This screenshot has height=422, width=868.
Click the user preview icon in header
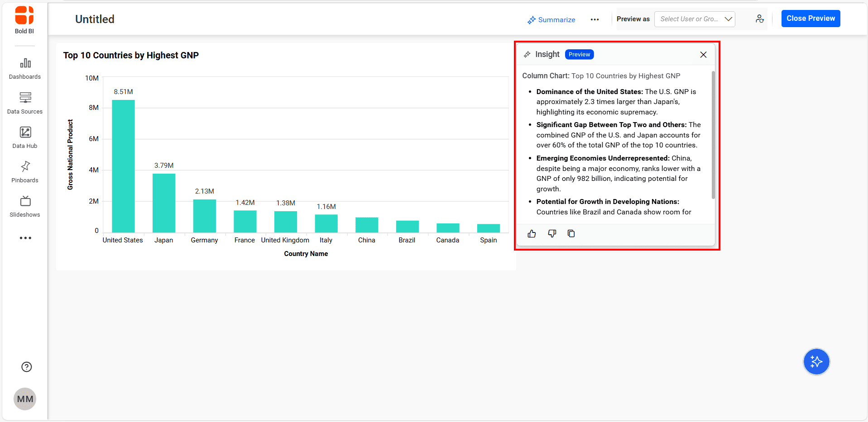pos(759,19)
